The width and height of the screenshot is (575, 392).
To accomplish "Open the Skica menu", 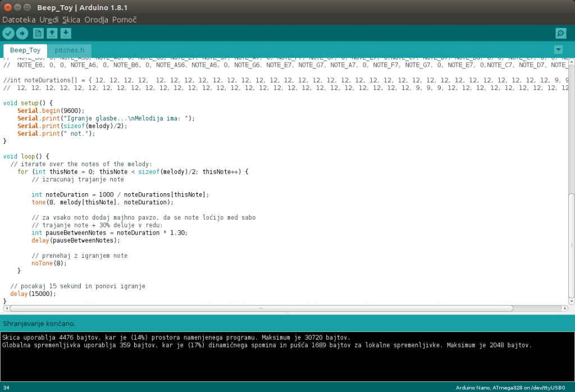I will click(71, 20).
